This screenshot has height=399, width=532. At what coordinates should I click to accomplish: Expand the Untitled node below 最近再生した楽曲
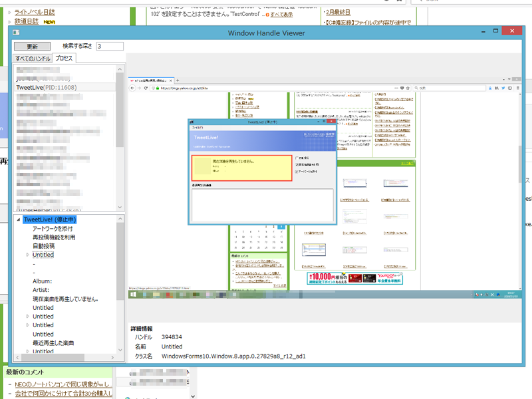(27, 352)
